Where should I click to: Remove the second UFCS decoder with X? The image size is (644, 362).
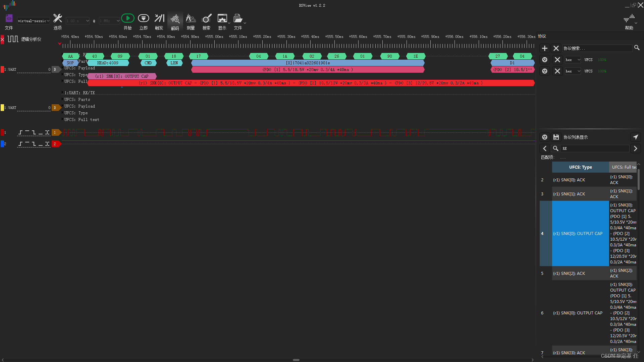coord(557,71)
